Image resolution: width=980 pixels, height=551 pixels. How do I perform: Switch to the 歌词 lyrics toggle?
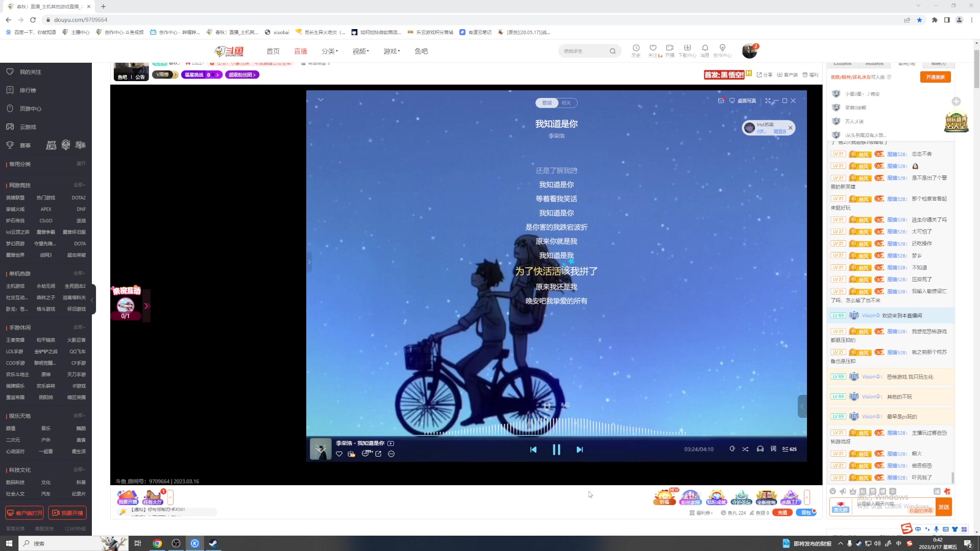(547, 103)
